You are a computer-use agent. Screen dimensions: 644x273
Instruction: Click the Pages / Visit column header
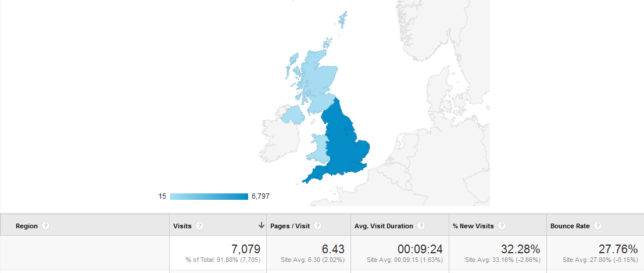pos(290,226)
